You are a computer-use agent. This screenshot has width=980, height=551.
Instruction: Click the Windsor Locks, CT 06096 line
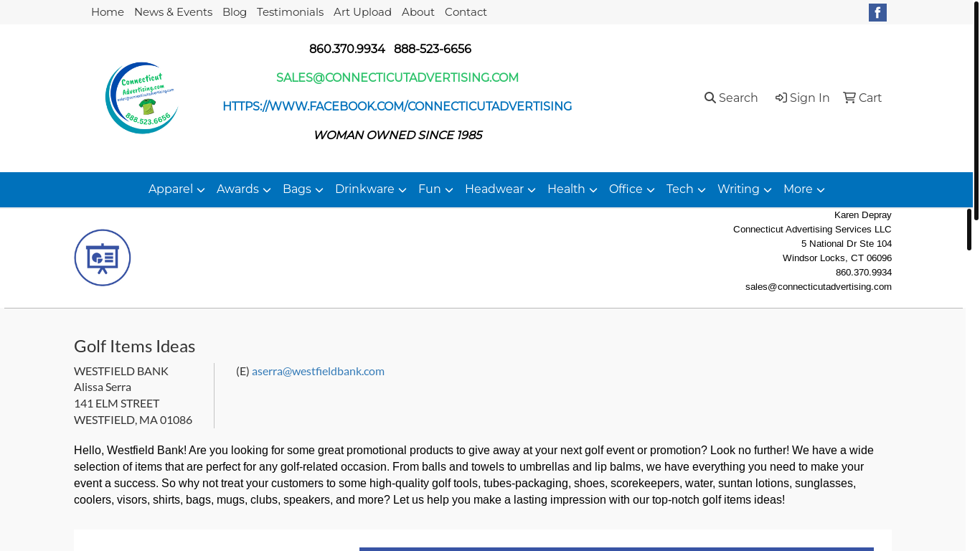tap(837, 258)
